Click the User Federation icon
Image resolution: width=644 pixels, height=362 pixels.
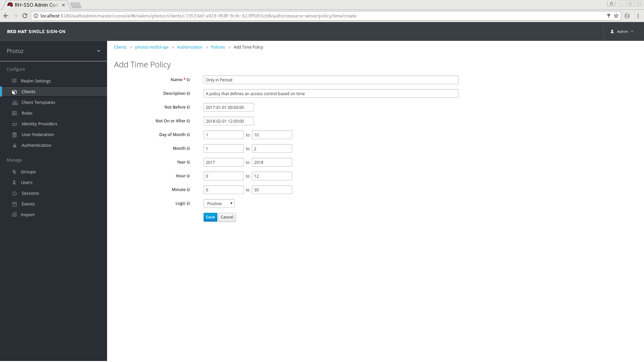(15, 134)
